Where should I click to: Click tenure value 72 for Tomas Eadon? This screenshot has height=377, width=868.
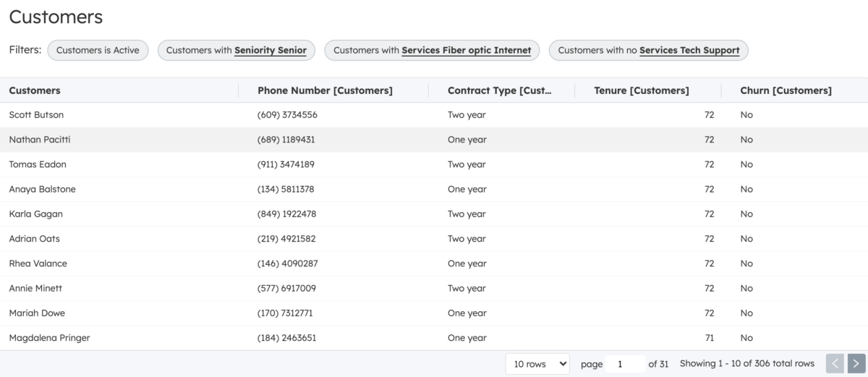click(x=709, y=164)
